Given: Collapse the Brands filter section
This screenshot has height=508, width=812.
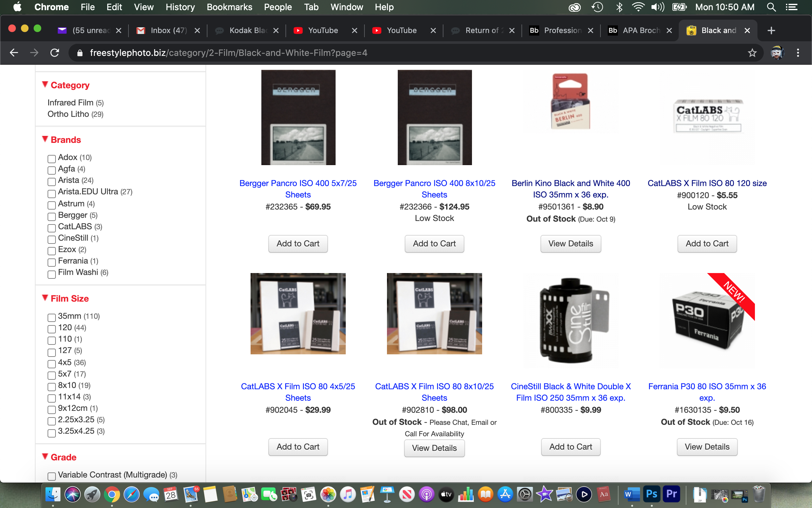Looking at the screenshot, I should [x=62, y=140].
